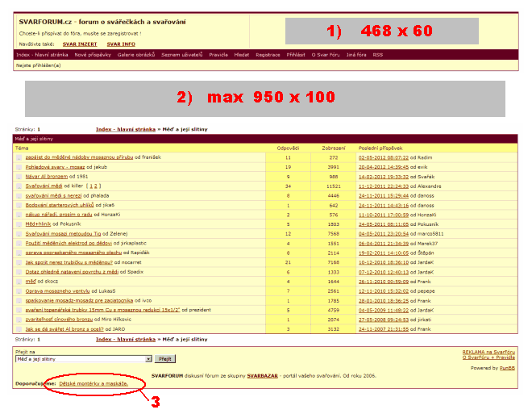532x418 pixels.
Task: Open topic 'zapájet do měděné nádoby mosaznou přírubu'
Action: click(79, 157)
